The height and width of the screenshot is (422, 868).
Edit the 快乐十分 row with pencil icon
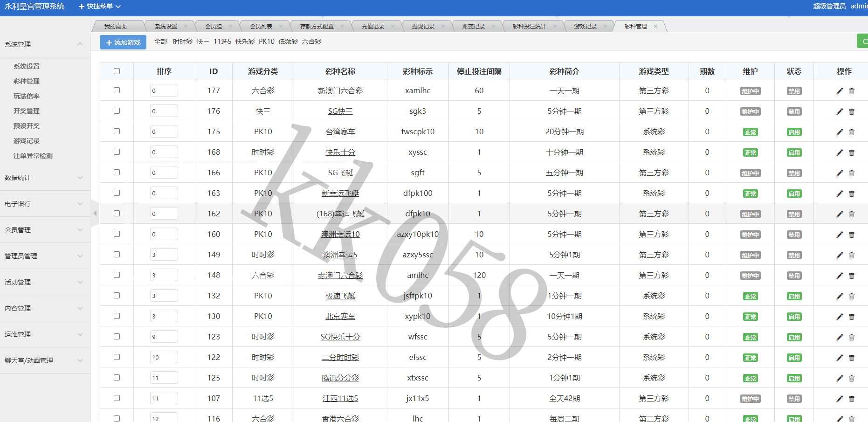[x=840, y=152]
